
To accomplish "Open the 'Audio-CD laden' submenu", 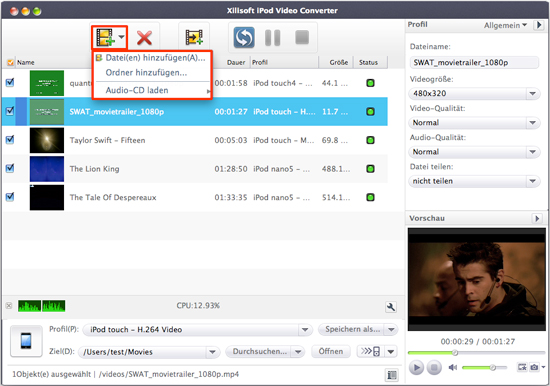I will tap(152, 90).
